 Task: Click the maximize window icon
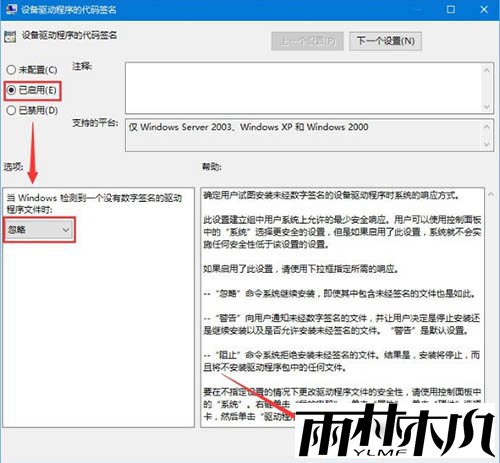point(451,9)
